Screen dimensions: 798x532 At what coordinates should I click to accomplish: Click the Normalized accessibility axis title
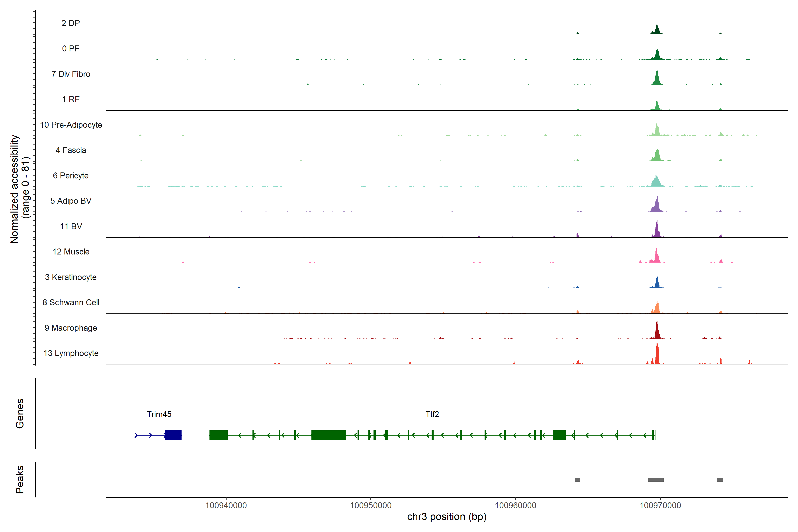click(15, 189)
